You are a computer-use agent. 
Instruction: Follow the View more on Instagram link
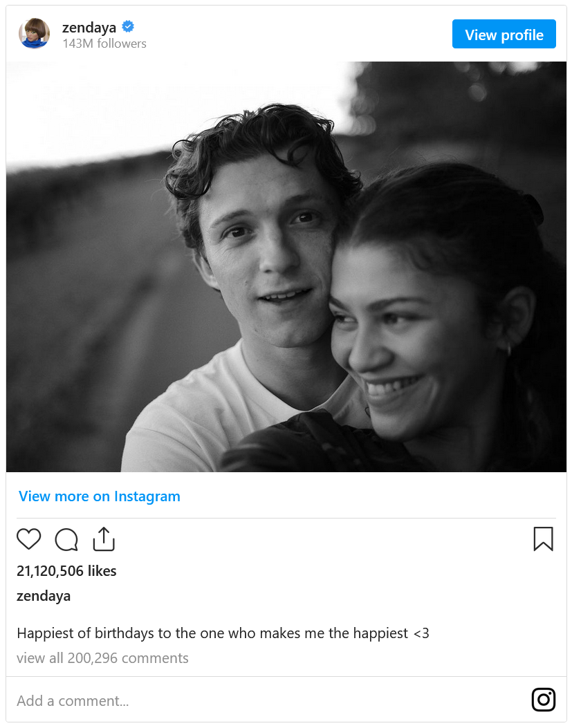[x=99, y=496]
